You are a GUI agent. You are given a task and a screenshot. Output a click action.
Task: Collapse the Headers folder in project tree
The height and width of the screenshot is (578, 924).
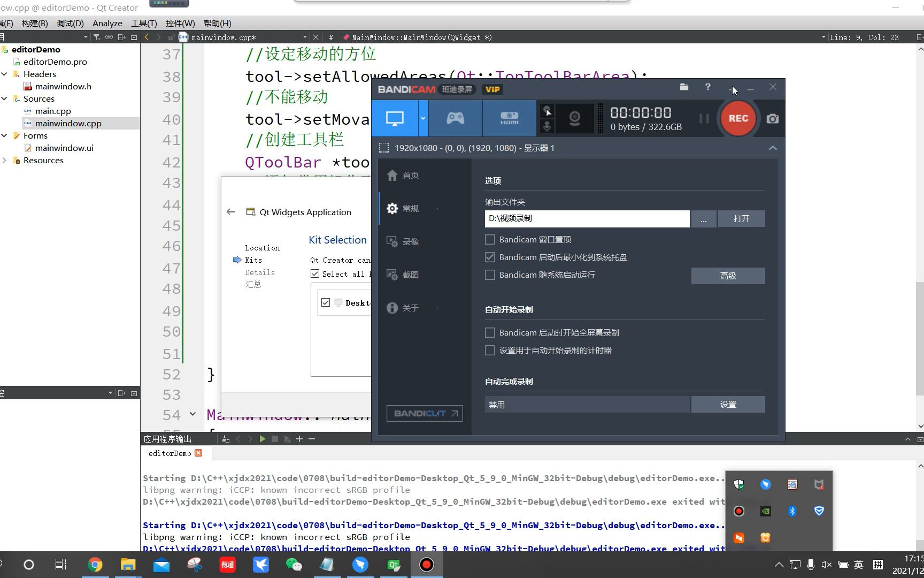click(4, 74)
